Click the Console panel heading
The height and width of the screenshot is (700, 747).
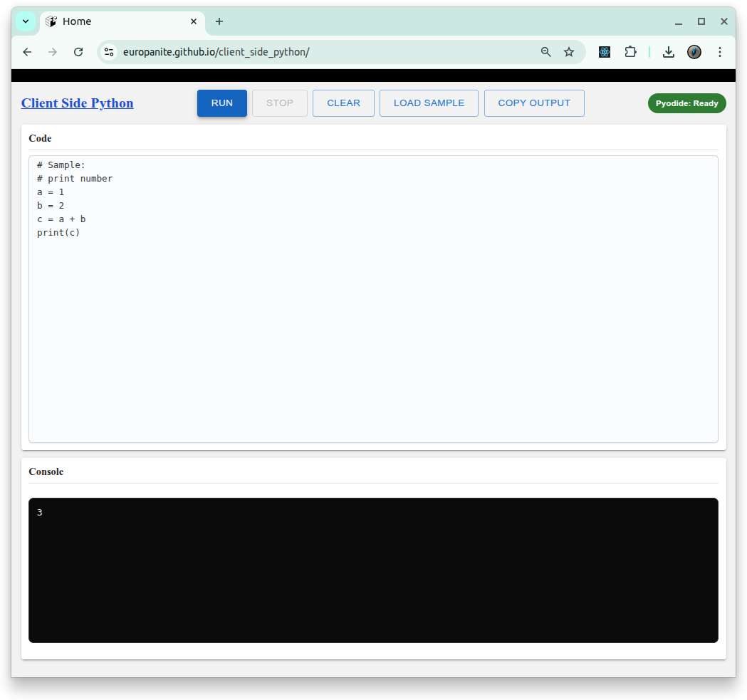pyautogui.click(x=46, y=471)
